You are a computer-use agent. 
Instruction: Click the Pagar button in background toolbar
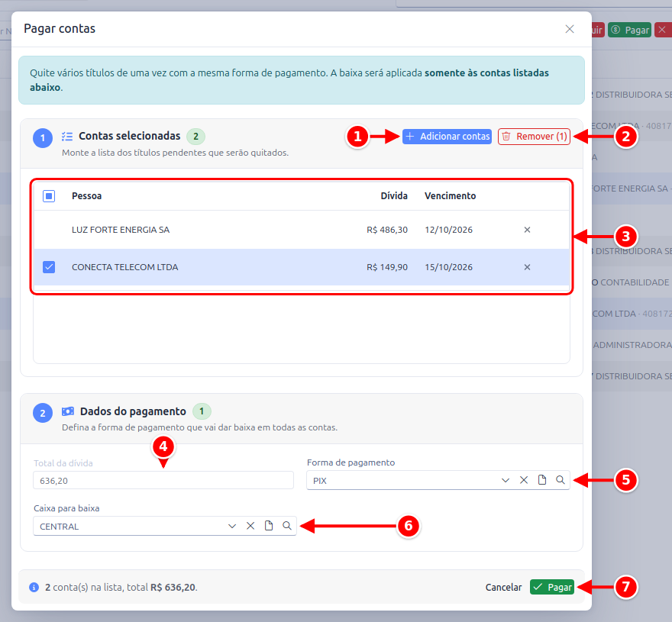(x=629, y=30)
